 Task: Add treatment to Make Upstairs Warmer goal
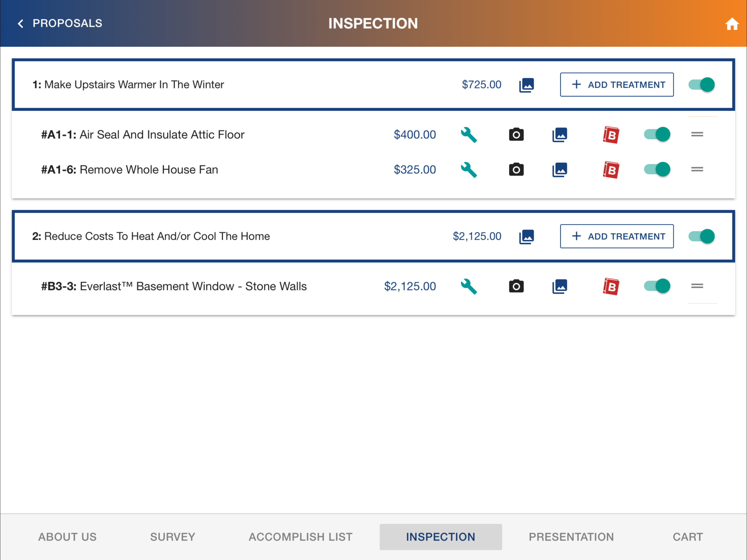617,84
